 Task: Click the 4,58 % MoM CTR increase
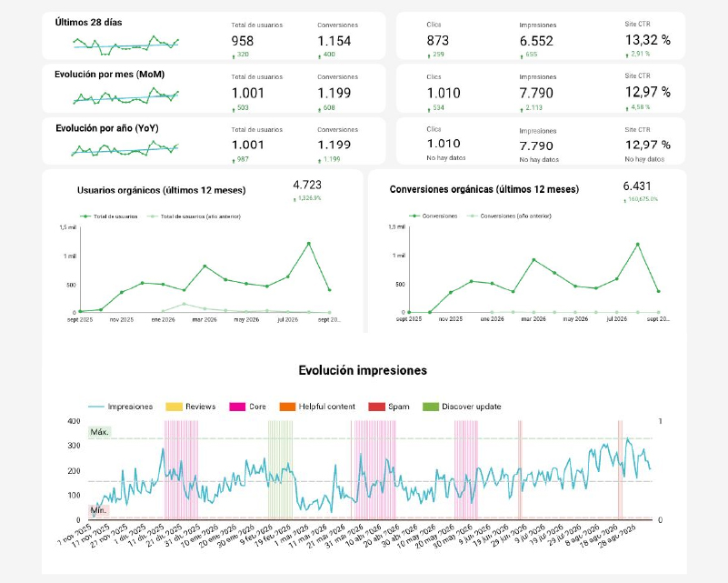click(x=638, y=107)
